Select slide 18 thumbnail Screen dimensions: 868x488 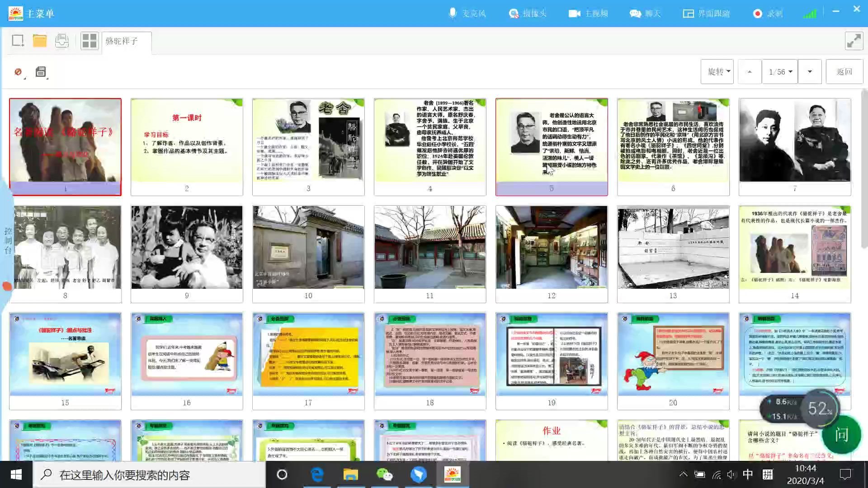[x=430, y=361]
